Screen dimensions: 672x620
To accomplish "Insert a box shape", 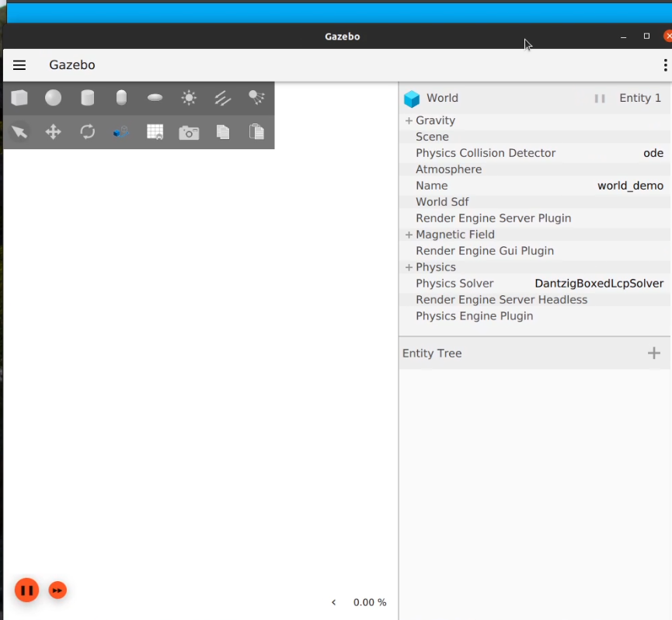I will click(x=19, y=98).
